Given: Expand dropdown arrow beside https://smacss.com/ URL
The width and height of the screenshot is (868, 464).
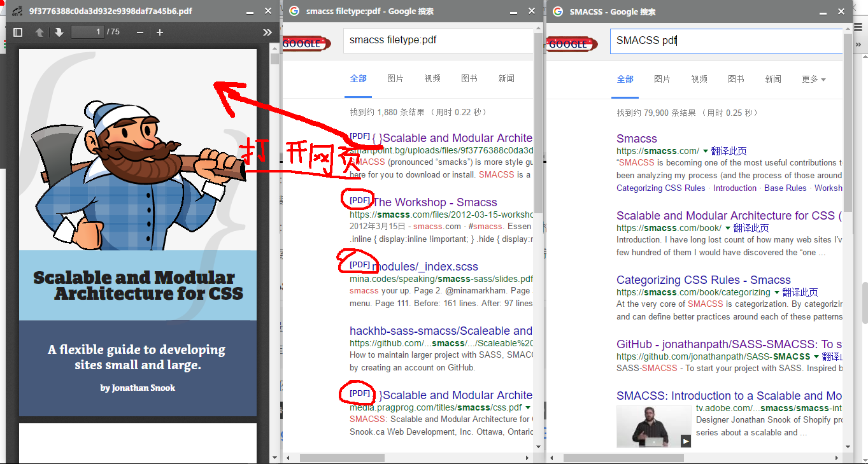Looking at the screenshot, I should [706, 151].
